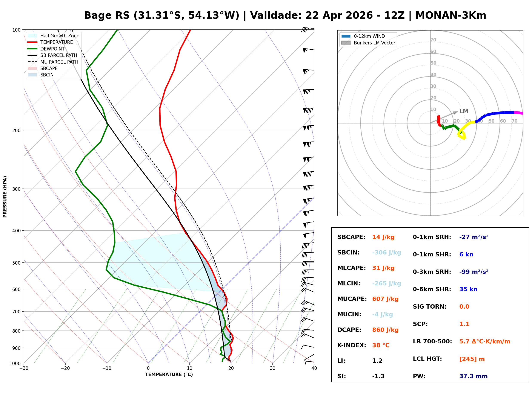Click the pink SBCAPE legend swatch
The height and width of the screenshot is (393, 532).
32,69
